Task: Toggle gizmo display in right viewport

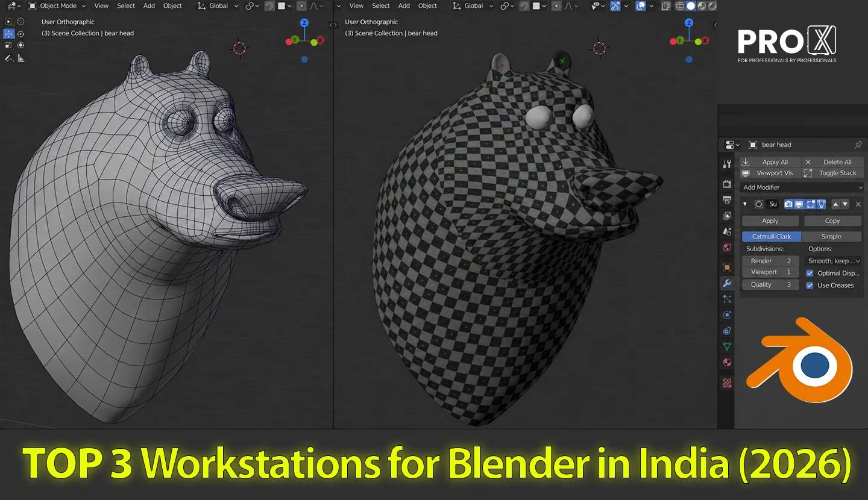Action: [615, 6]
